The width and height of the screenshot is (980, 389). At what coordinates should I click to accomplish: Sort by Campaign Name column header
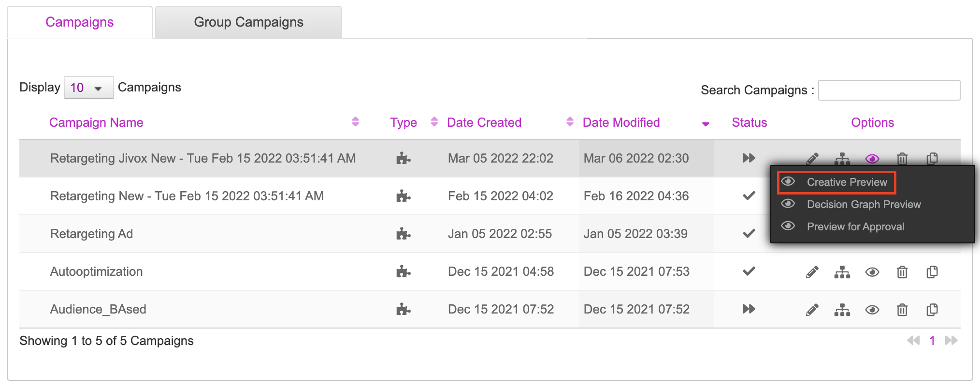[96, 122]
